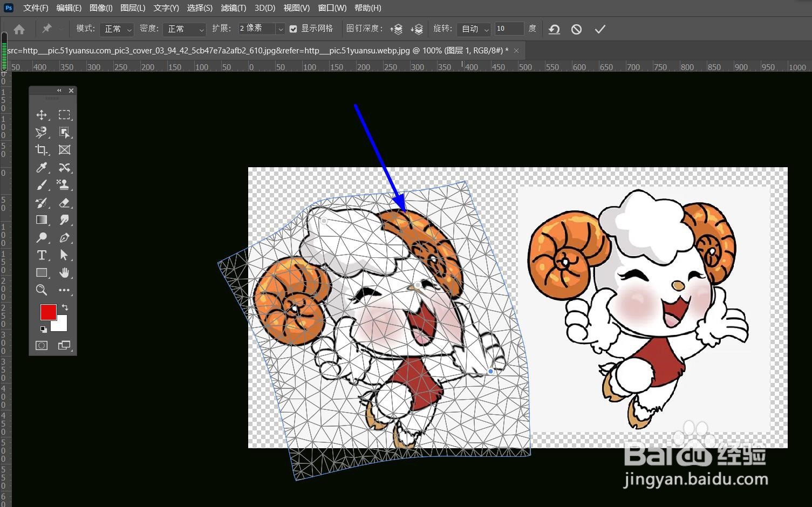The height and width of the screenshot is (507, 812).
Task: Select the Gradient tool
Action: click(41, 220)
